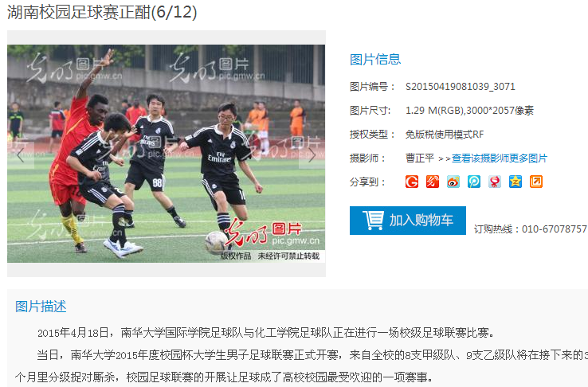Click the football match photo

167,154
